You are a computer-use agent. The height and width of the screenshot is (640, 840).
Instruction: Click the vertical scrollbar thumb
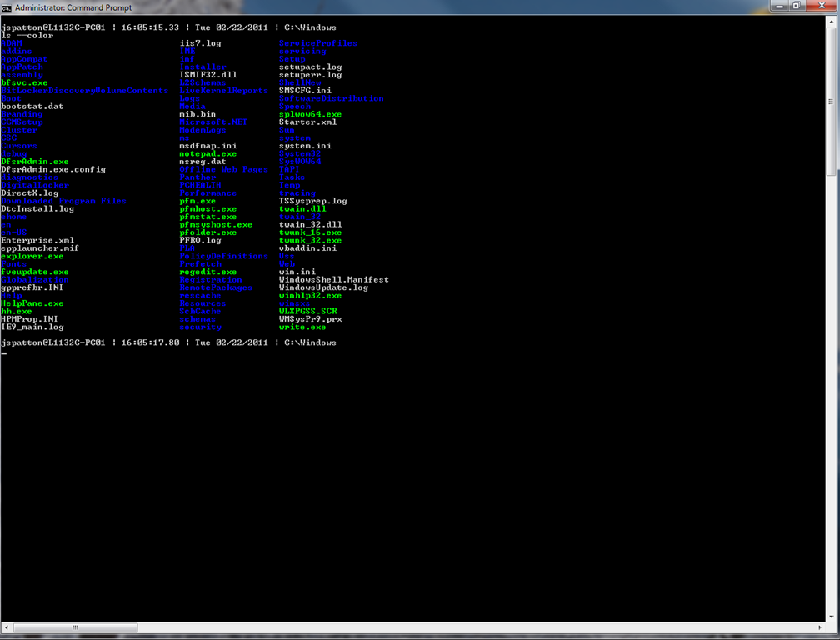[832, 100]
